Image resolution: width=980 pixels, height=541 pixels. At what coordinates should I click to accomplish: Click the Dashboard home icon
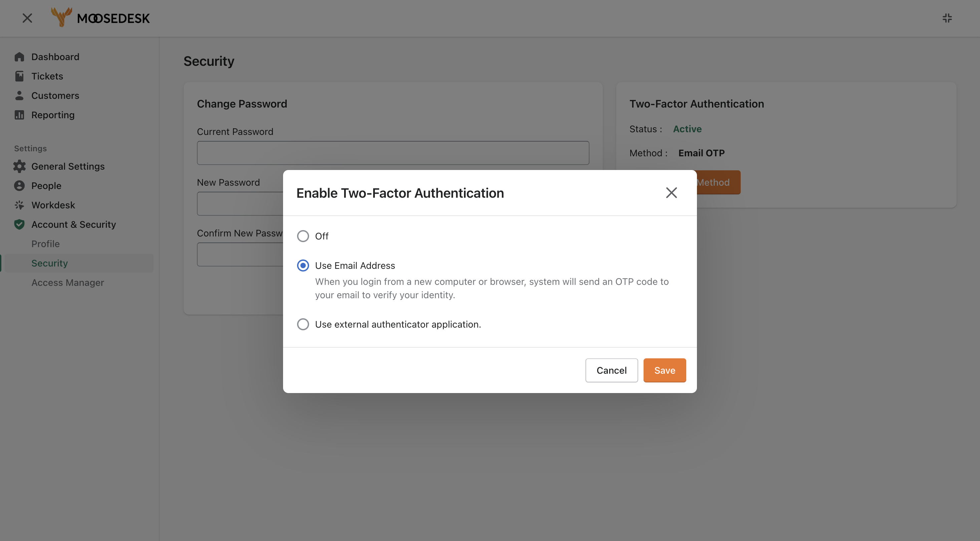click(x=19, y=57)
